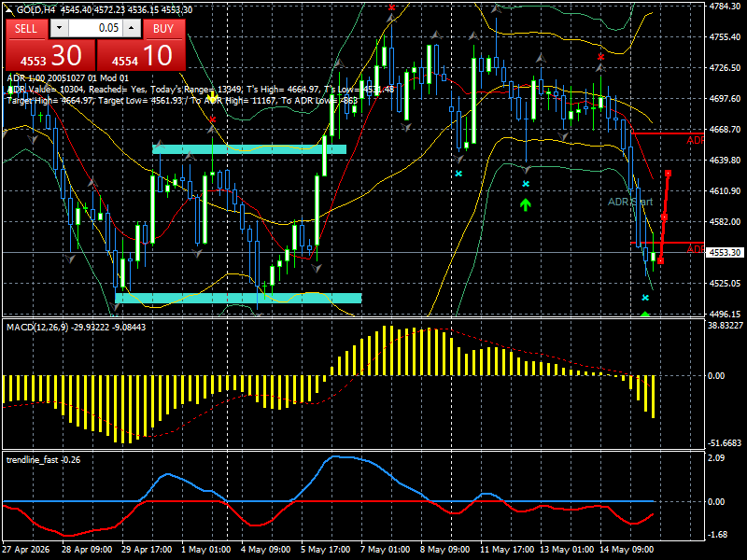Click the 13 May 01:00 time label
This screenshot has height=560, width=747.
[567, 549]
